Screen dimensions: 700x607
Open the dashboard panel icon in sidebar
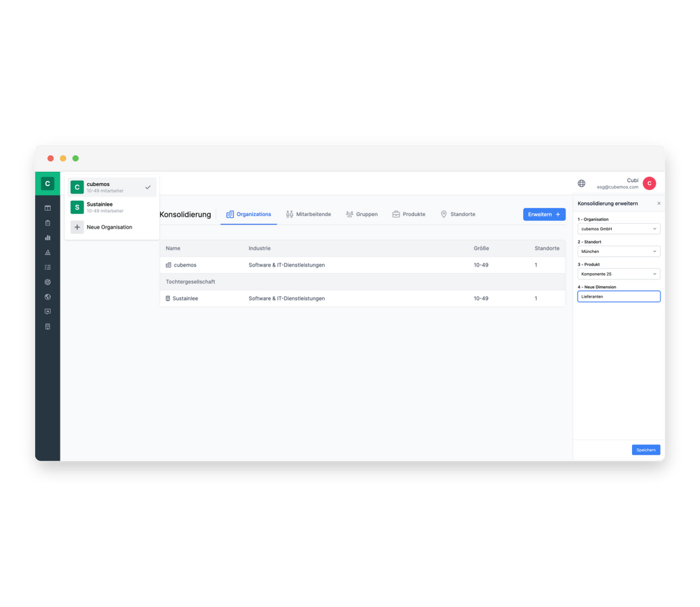pos(47,208)
